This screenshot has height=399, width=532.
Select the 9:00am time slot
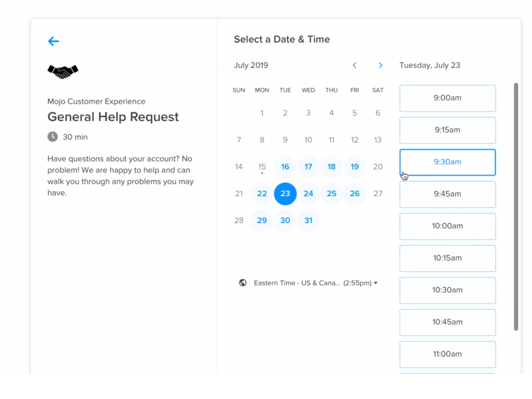pos(447,98)
